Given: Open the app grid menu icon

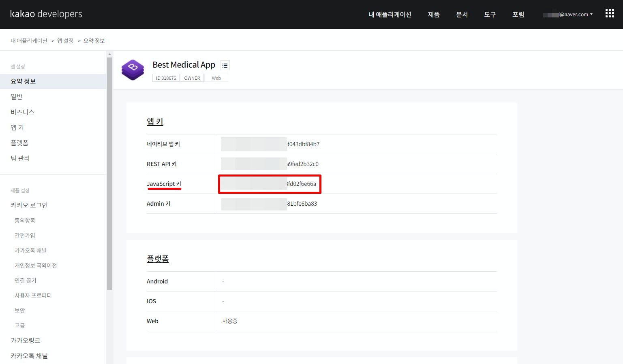Looking at the screenshot, I should (610, 14).
